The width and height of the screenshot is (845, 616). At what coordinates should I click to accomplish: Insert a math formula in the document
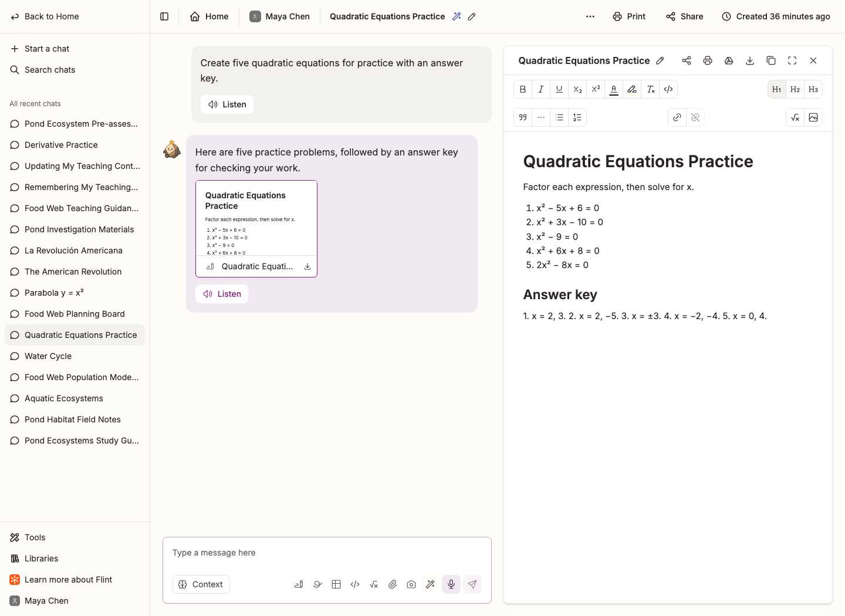coord(795,117)
